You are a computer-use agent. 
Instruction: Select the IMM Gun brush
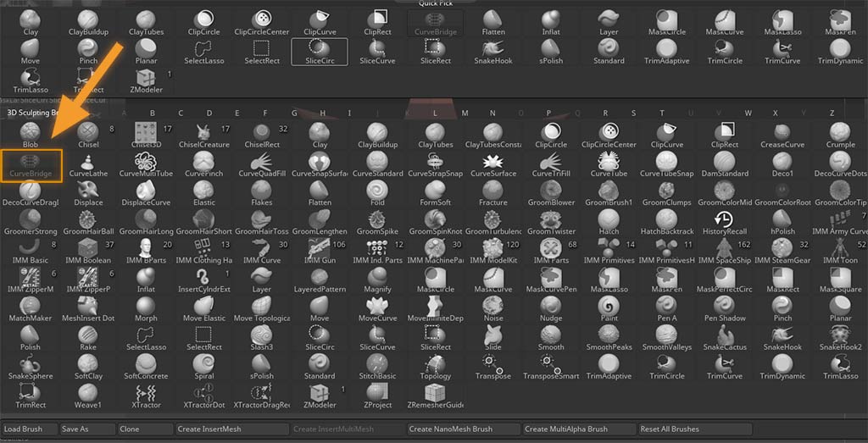tap(320, 251)
